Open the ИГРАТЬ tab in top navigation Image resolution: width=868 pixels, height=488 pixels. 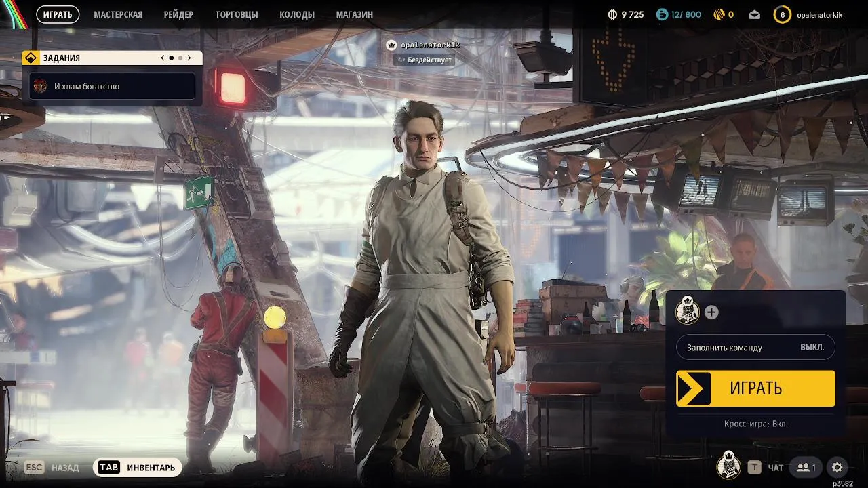click(x=58, y=14)
